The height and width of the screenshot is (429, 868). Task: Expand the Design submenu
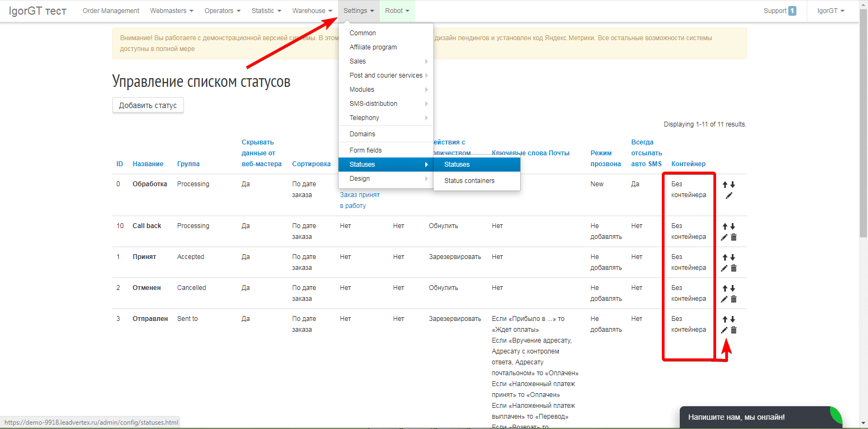386,179
